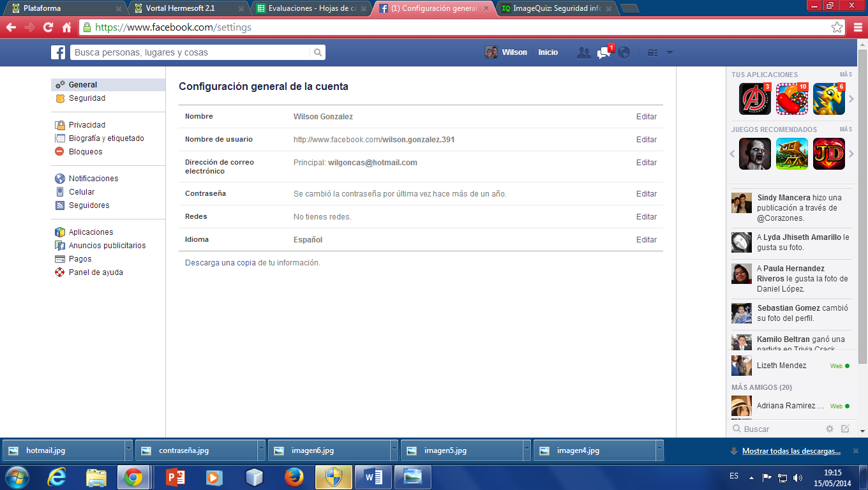Open chat options gear icon

click(x=830, y=429)
